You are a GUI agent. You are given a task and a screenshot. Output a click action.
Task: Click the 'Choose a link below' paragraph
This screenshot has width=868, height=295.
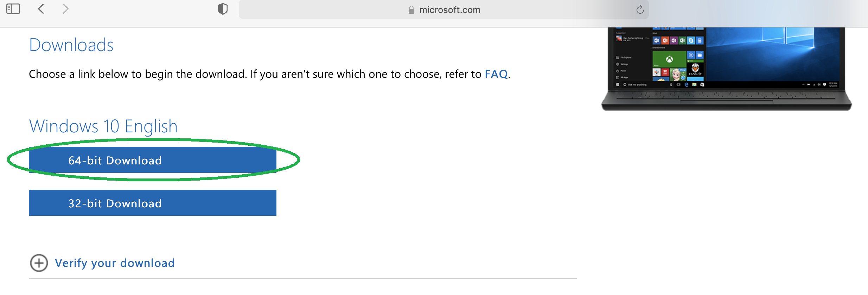(269, 74)
